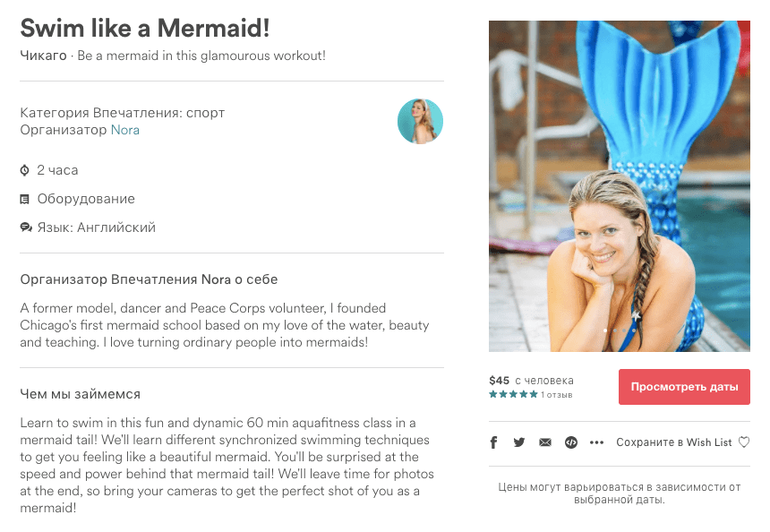
Task: Click Nora's round profile avatar
Action: click(420, 122)
